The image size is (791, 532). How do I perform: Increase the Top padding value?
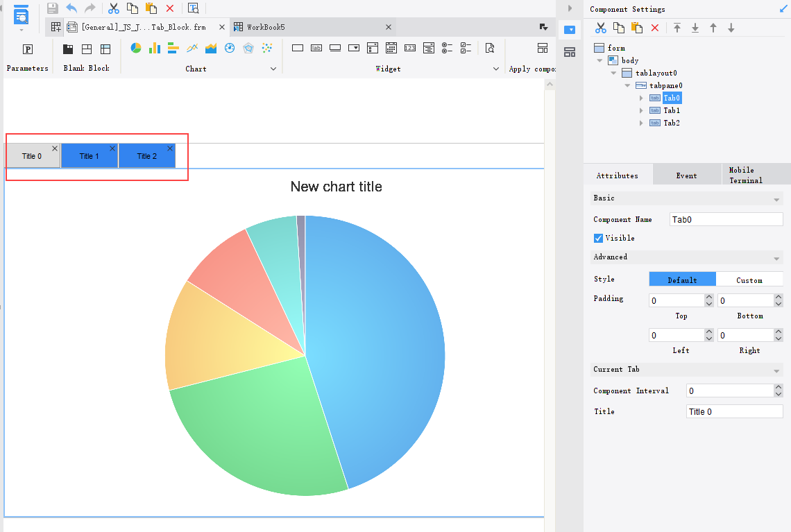coord(709,297)
